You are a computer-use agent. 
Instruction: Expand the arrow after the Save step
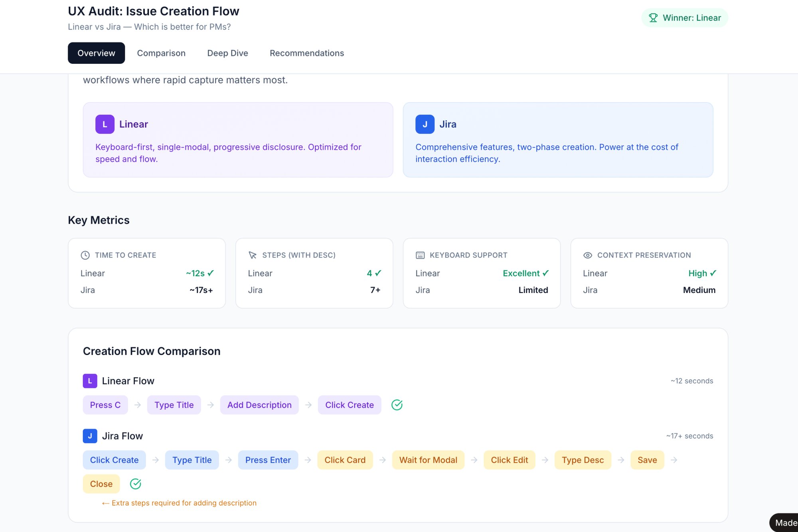674,460
